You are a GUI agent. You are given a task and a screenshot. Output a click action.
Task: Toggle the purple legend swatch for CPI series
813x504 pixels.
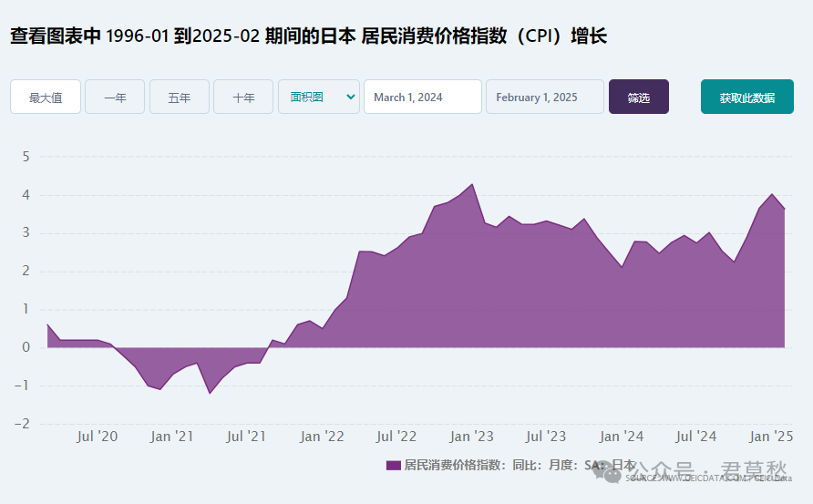(394, 465)
